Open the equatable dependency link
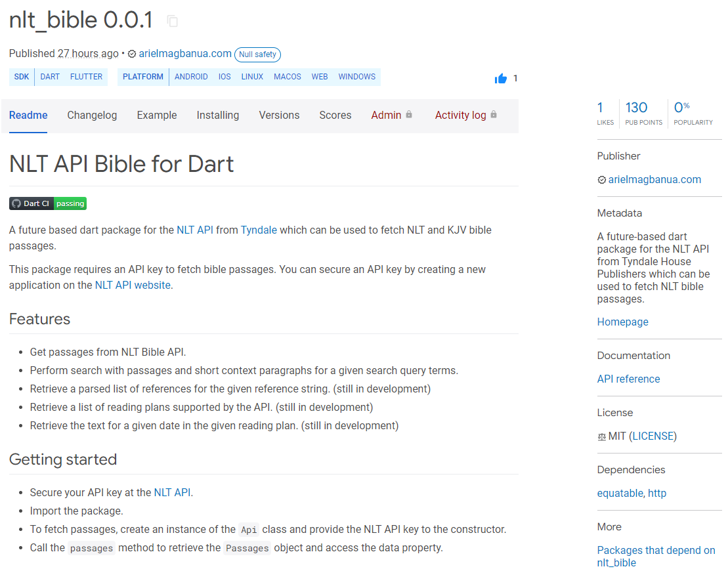 (620, 494)
